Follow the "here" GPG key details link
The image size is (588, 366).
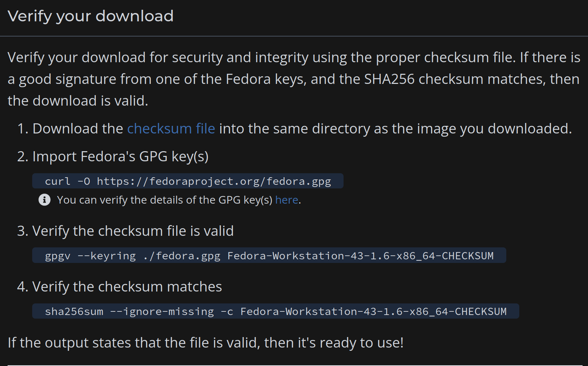[286, 200]
